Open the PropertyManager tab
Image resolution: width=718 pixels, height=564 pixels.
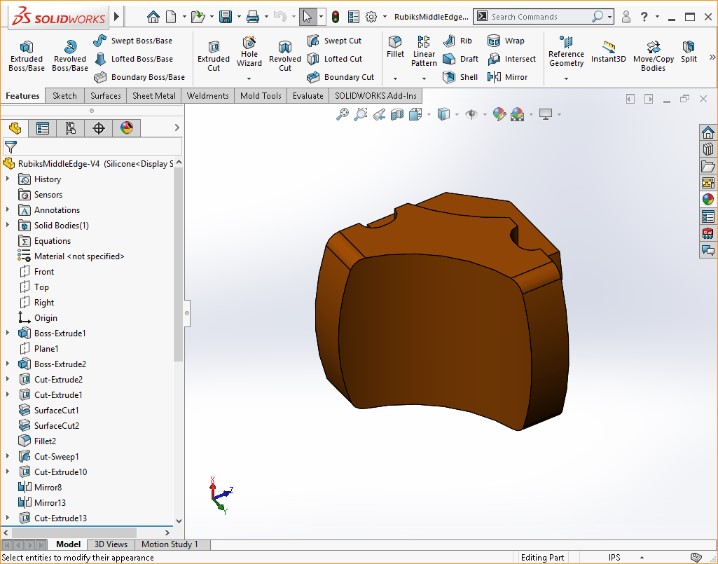tap(43, 128)
